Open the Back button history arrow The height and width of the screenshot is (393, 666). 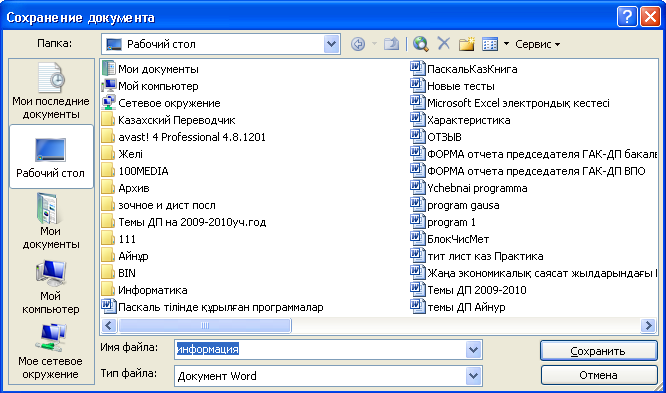tap(374, 44)
